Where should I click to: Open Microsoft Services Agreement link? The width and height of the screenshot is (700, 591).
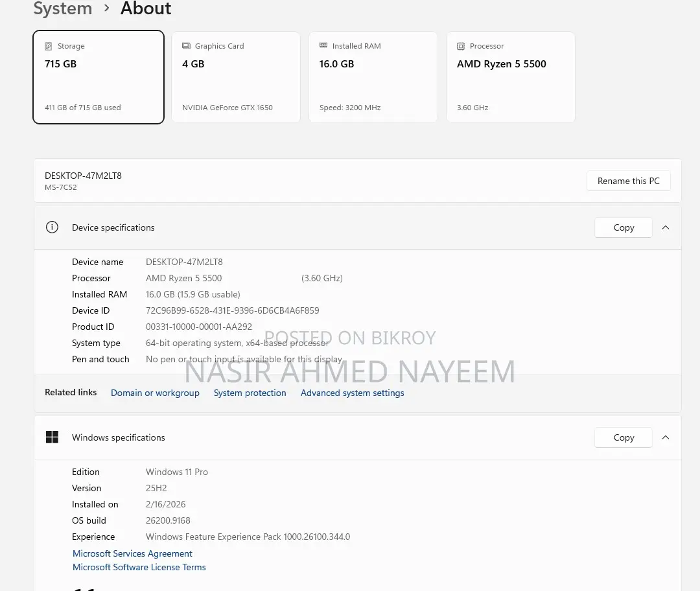(132, 553)
